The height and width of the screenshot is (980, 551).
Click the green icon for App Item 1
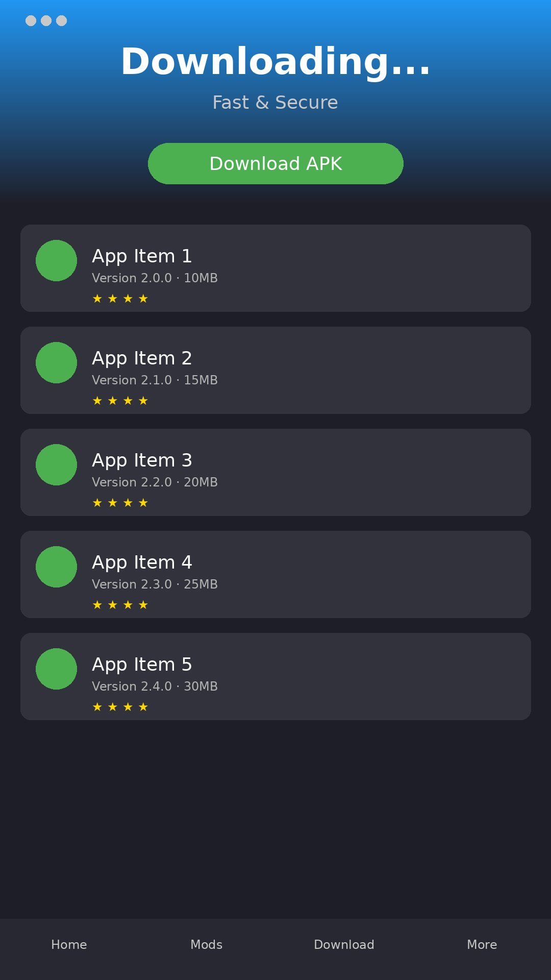click(56, 260)
